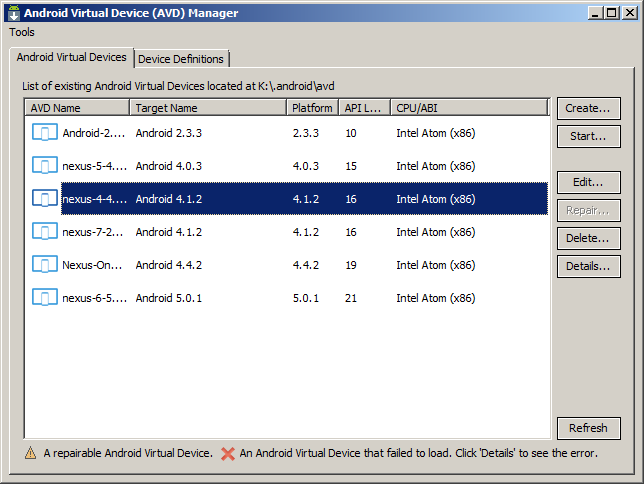Refresh the AVD list
The image size is (644, 484).
(x=588, y=428)
